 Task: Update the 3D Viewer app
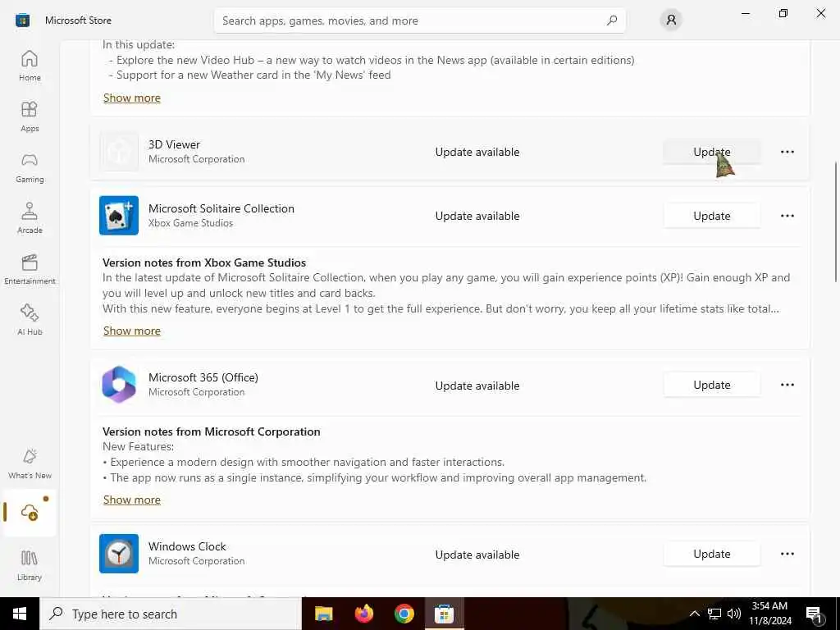(x=711, y=152)
